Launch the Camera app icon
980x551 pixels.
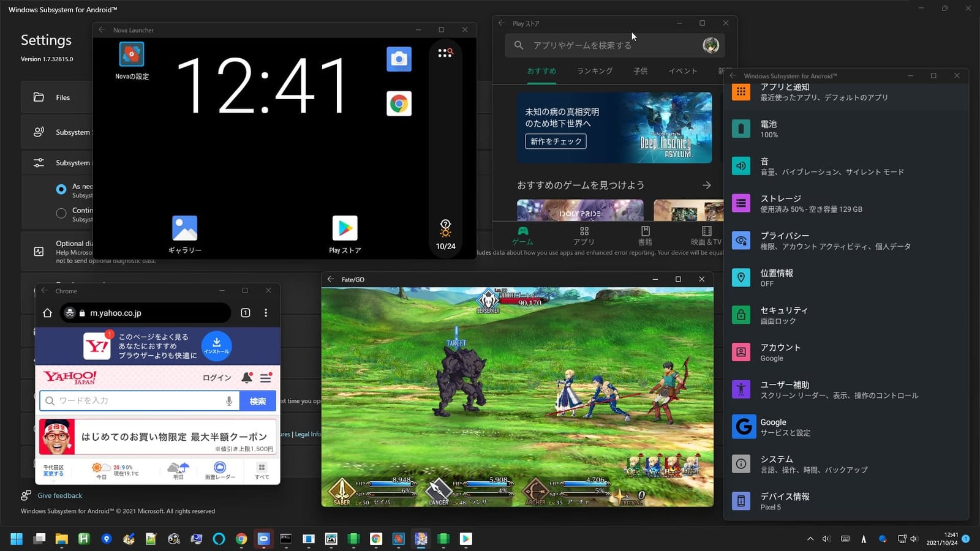point(399,59)
